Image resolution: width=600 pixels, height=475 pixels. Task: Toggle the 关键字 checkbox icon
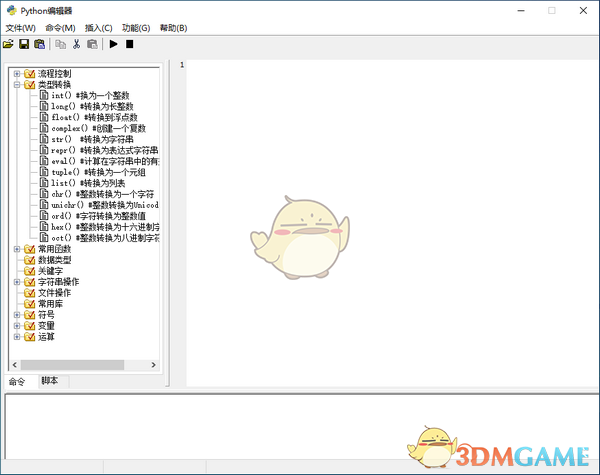(x=29, y=271)
